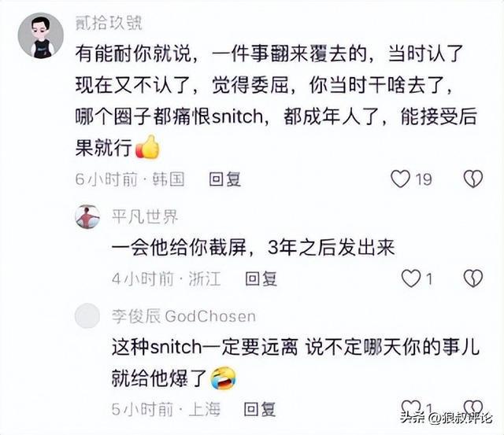Select the comment text mentioning 3年之后发出来
The image size is (504, 435).
(x=254, y=248)
